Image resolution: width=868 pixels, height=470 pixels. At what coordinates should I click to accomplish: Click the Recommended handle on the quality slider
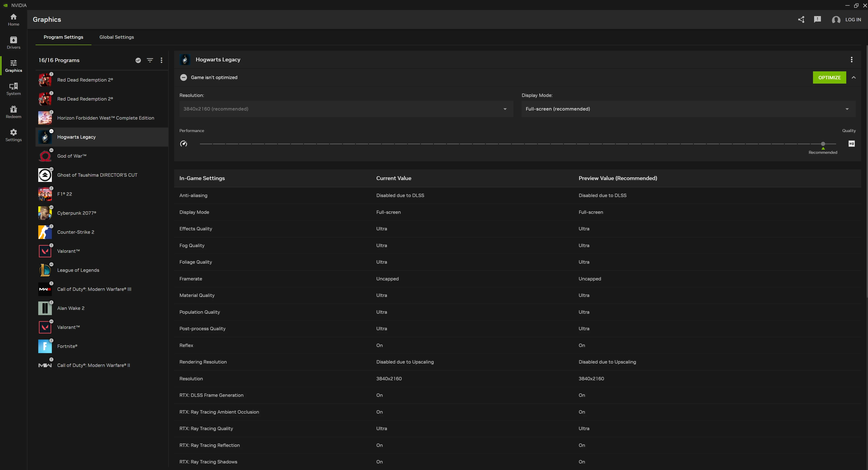point(823,144)
